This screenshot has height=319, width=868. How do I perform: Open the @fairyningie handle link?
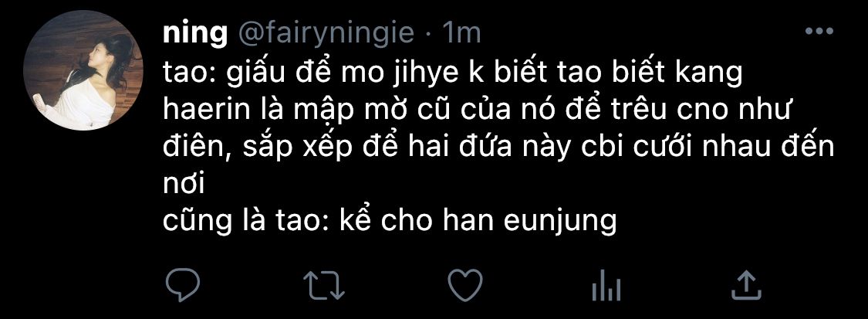pyautogui.click(x=326, y=34)
